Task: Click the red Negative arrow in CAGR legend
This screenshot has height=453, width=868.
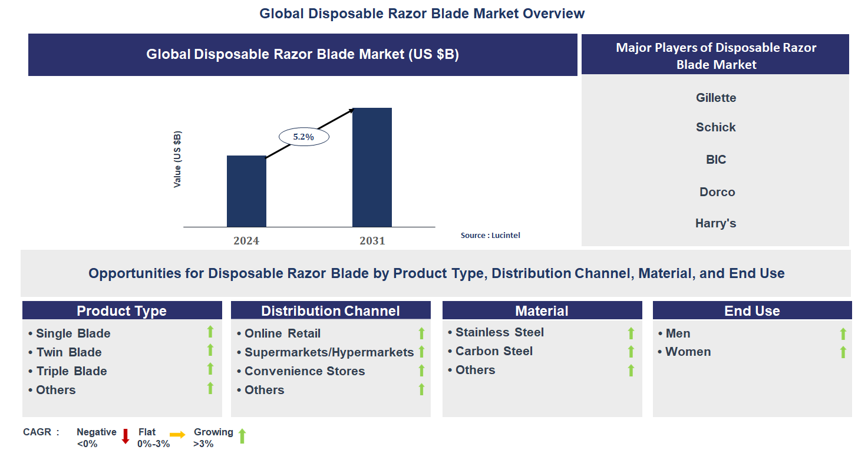Action: pos(124,437)
